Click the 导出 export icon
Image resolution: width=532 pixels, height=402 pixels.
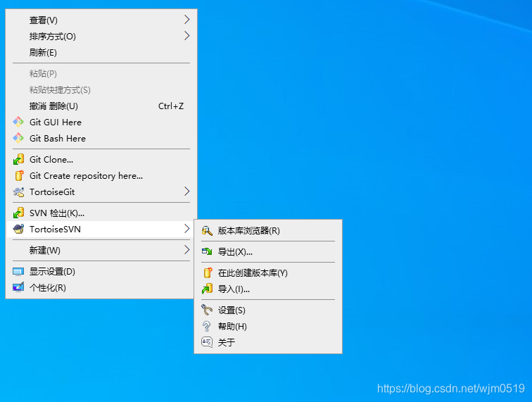click(207, 251)
